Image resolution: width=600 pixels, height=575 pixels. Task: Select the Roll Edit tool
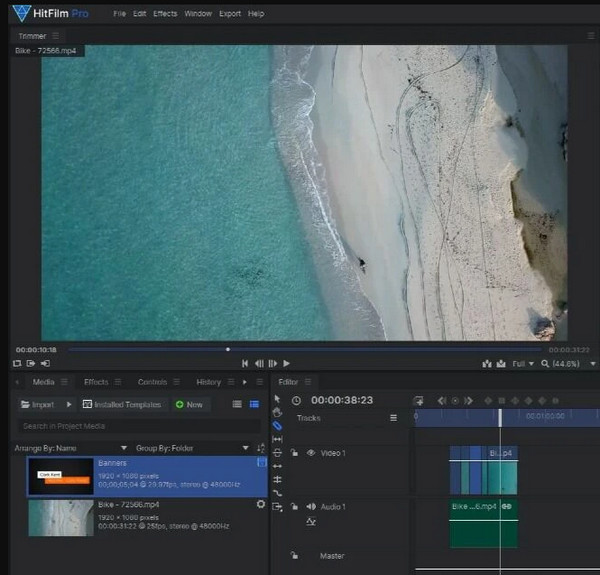(277, 479)
